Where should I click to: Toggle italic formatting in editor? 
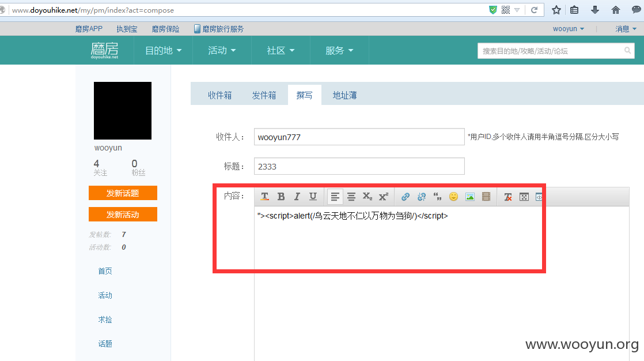[x=297, y=197]
